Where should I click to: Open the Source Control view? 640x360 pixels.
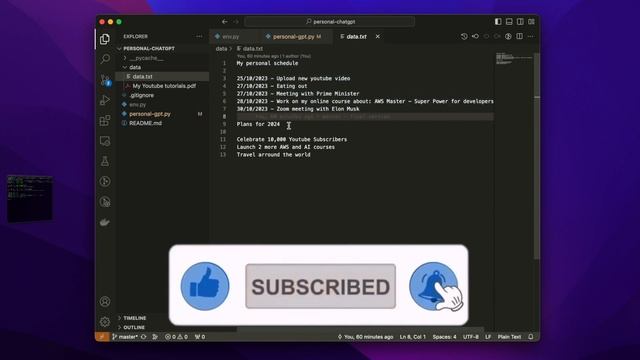click(x=105, y=80)
